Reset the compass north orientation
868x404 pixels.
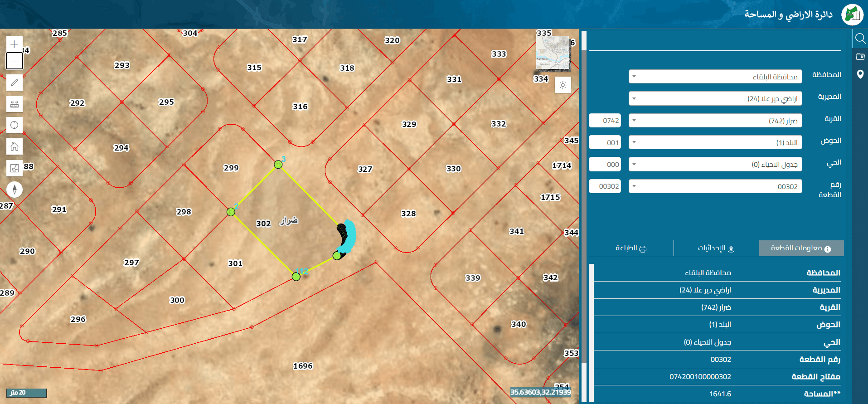coord(15,190)
